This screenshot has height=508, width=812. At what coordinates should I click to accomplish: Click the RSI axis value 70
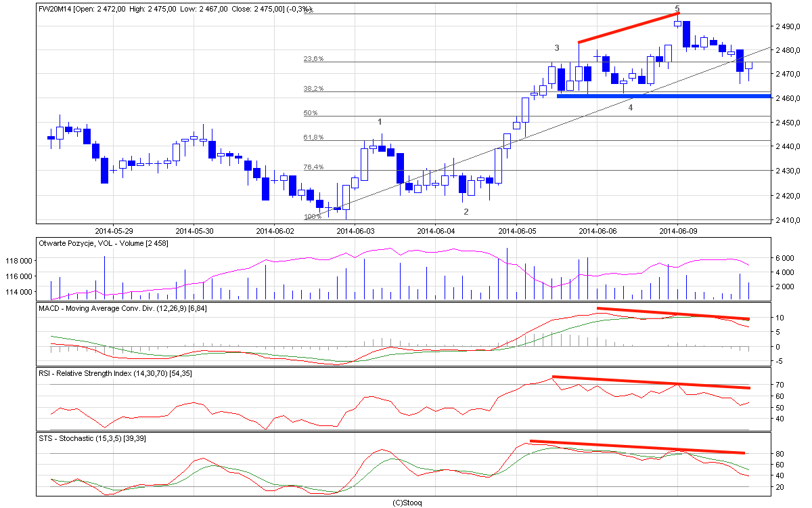pos(779,384)
